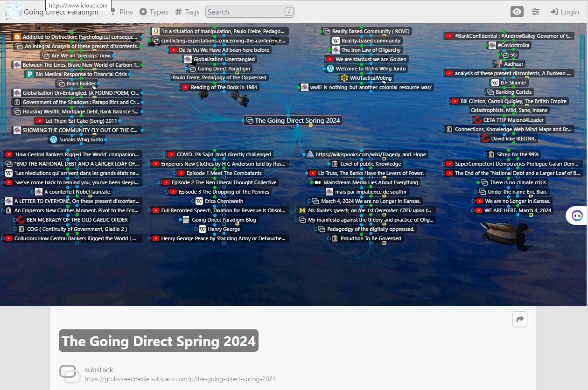588x390 pixels.
Task: Click goodreads icon of Paulo Freire manipulation quote node
Action: [156, 31]
